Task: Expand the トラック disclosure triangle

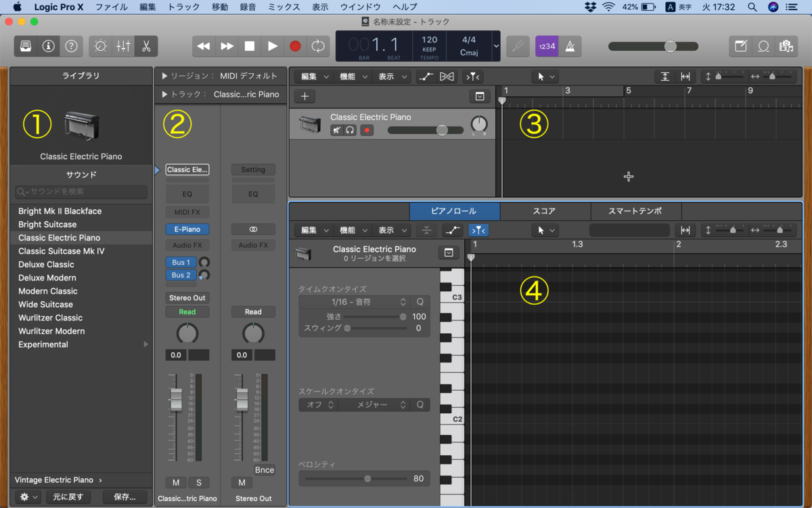Action: click(x=166, y=94)
